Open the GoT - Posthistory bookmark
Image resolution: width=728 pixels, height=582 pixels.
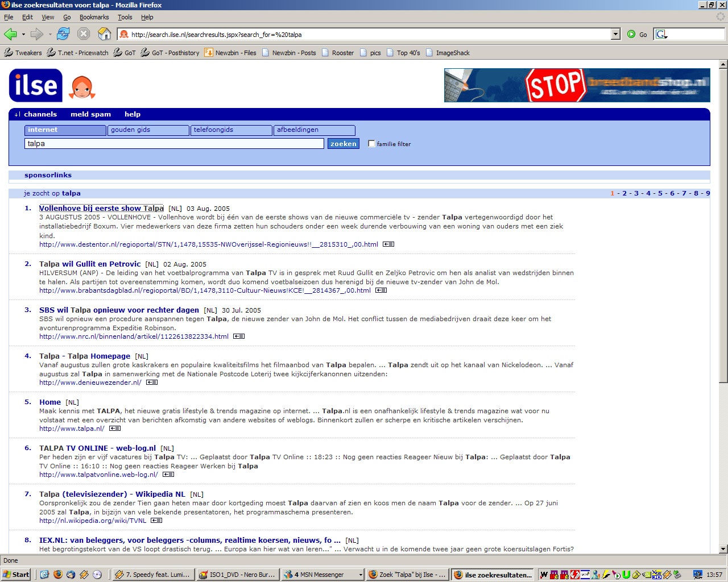[170, 53]
